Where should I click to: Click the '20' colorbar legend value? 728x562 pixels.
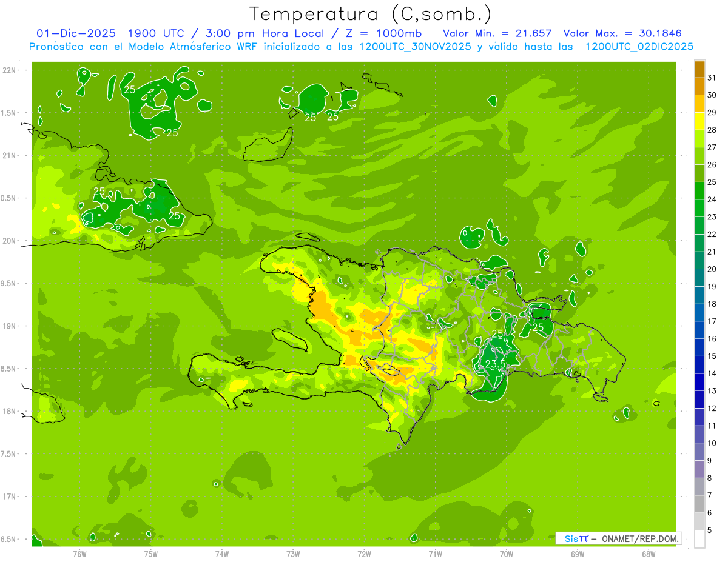712,269
